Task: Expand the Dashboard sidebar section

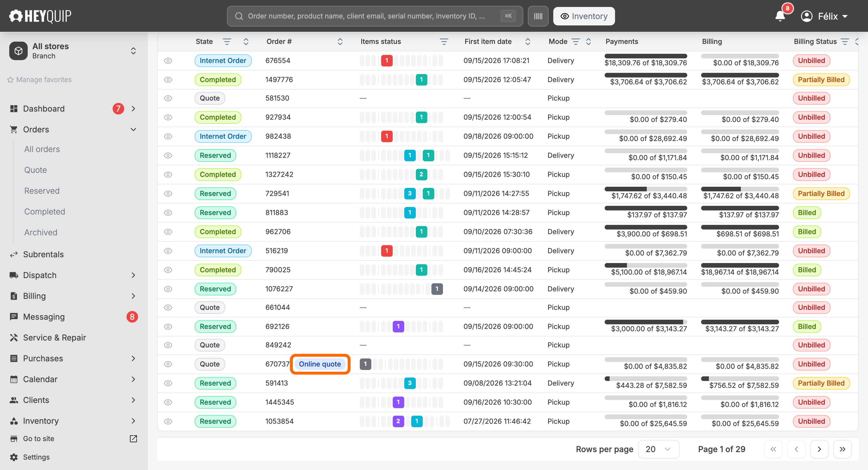Action: [x=133, y=109]
